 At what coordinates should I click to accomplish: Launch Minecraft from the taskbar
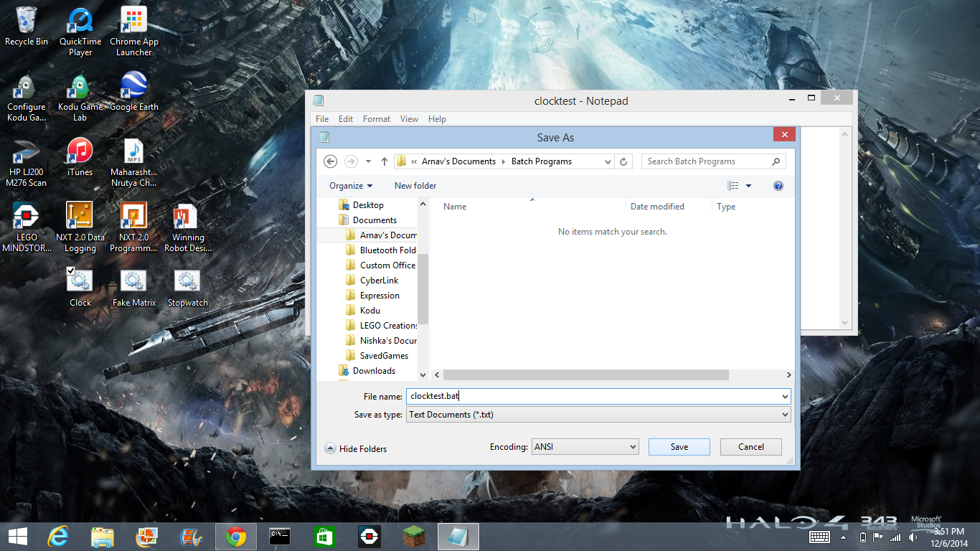(x=413, y=536)
